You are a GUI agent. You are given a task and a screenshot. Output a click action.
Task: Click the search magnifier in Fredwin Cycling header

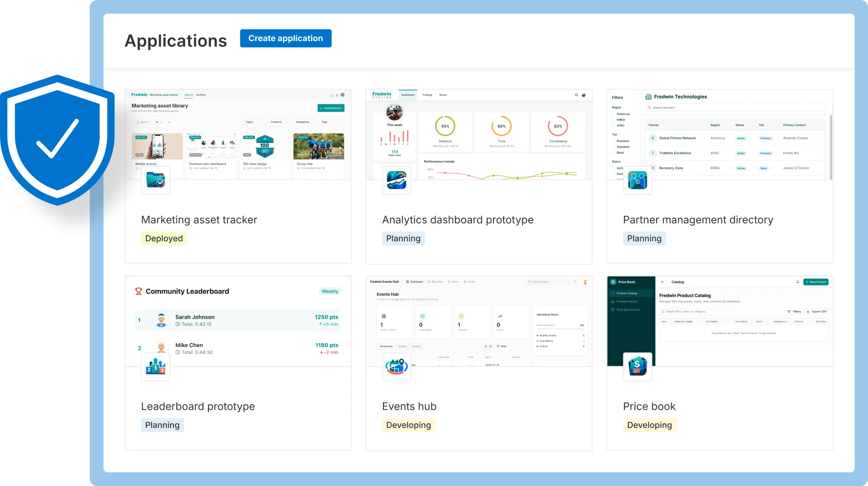tap(577, 95)
